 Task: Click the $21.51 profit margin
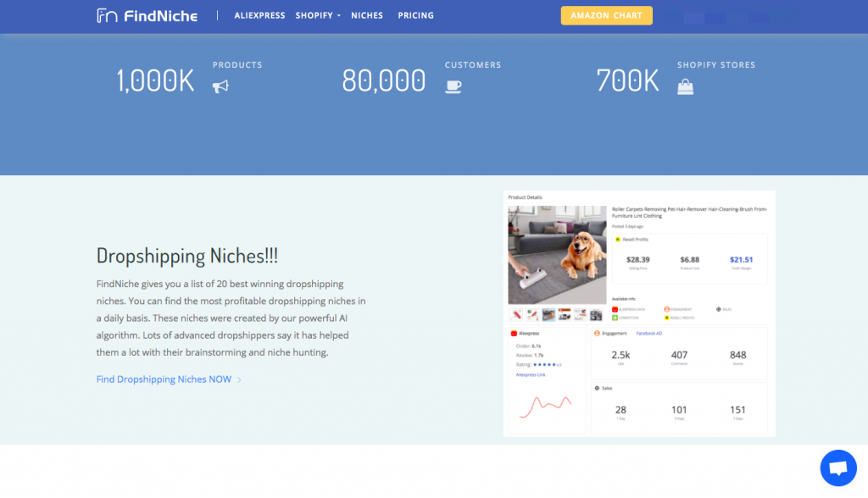[741, 259]
